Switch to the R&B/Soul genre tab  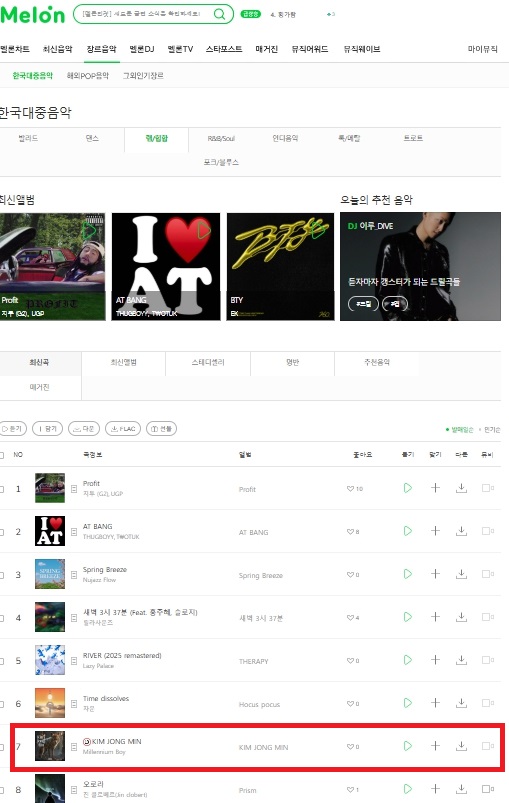(221, 138)
